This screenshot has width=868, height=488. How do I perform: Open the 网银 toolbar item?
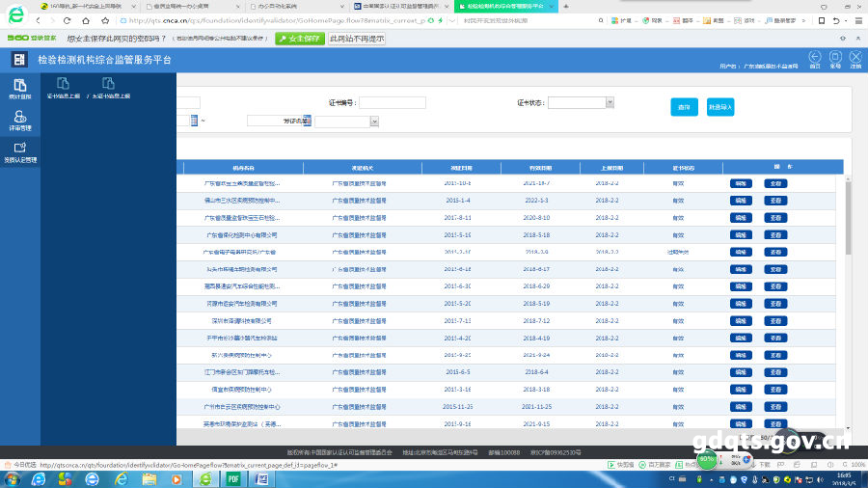(x=652, y=20)
